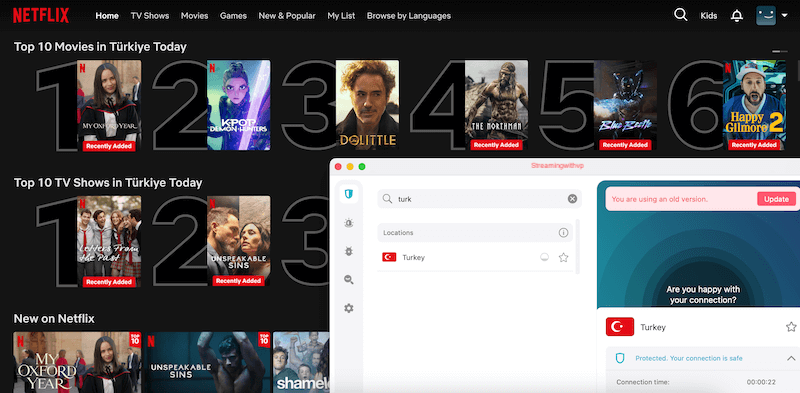800x393 pixels.
Task: Click the Locations section header
Action: coord(475,233)
